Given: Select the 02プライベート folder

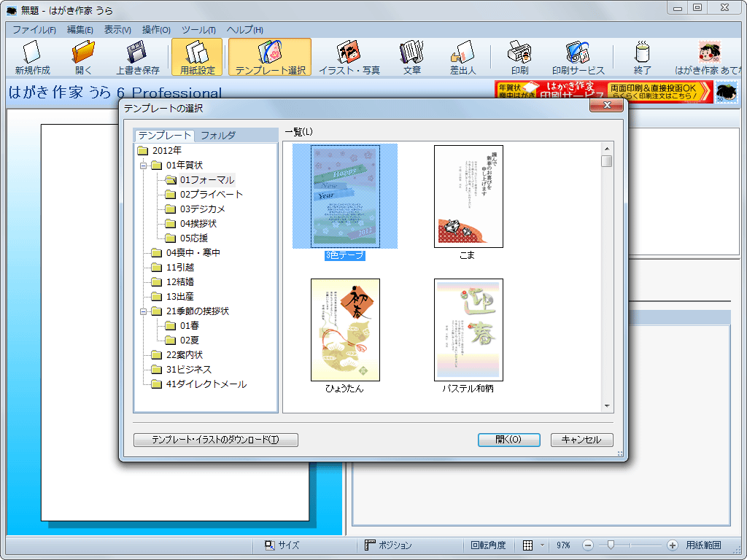Looking at the screenshot, I should 204,194.
